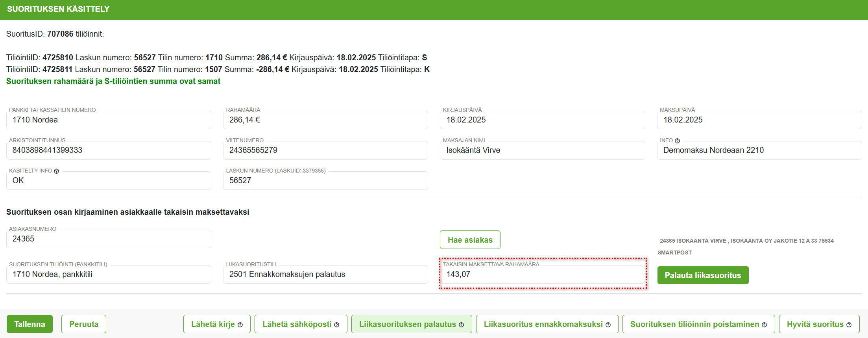The image size is (868, 338).
Task: Click the Rahamäärä field showing 286,14 €
Action: (325, 120)
